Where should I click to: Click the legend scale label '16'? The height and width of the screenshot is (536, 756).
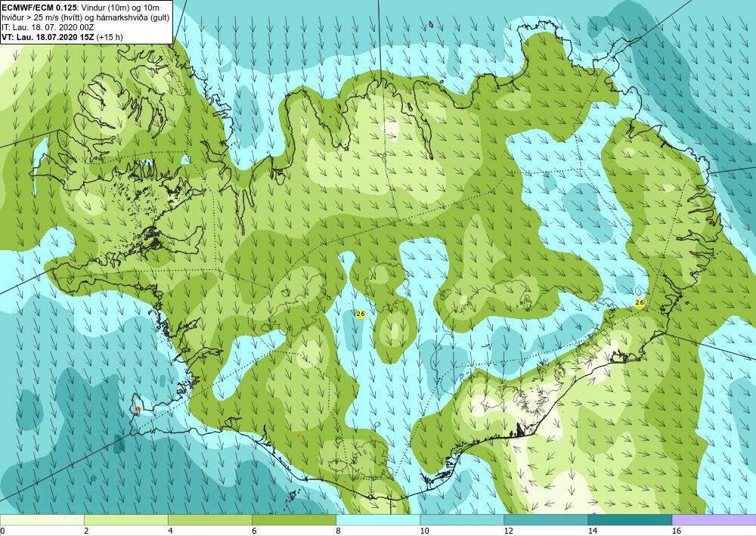click(x=677, y=531)
